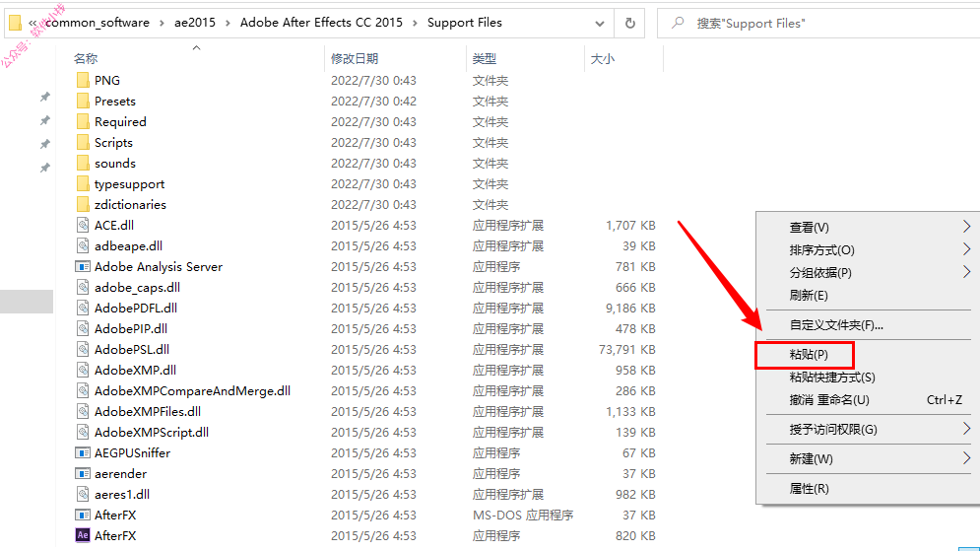
Task: Expand hidden path with « breadcrumb chevron
Action: tap(33, 23)
